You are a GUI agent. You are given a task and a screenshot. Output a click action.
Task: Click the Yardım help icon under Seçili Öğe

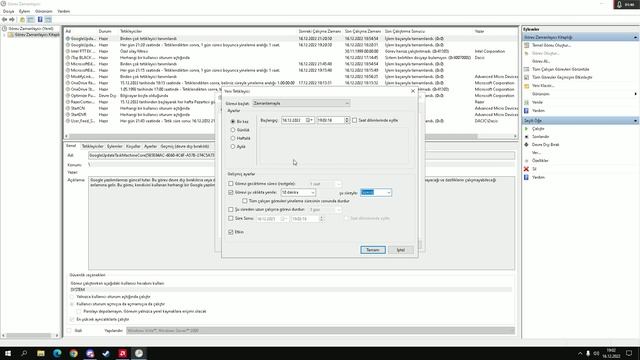[x=527, y=177]
